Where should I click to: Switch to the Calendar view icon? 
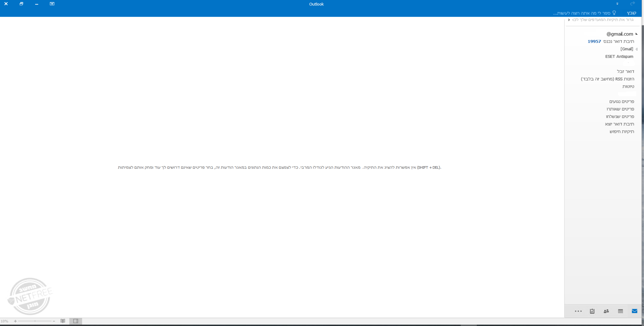tap(620, 311)
